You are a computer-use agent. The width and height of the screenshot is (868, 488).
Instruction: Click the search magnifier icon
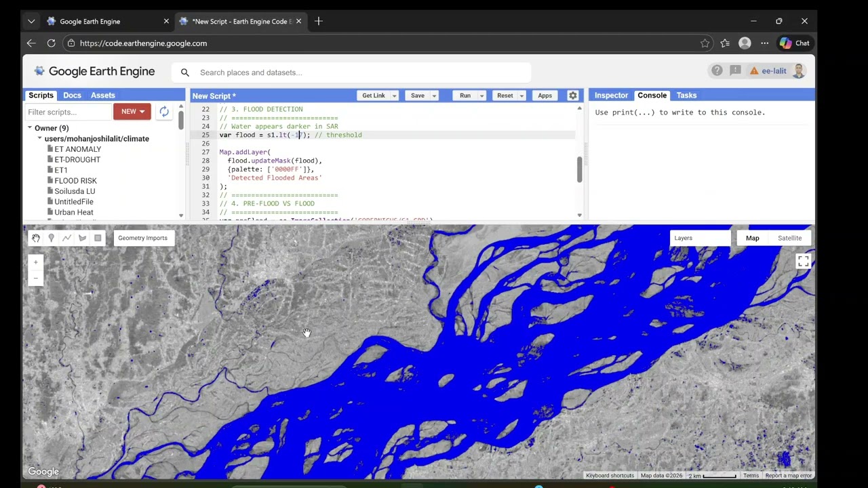pos(185,73)
